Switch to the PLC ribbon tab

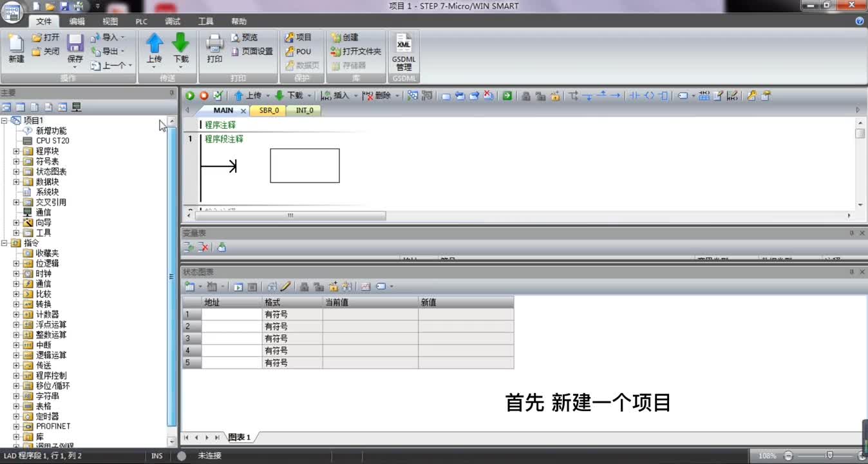(141, 21)
